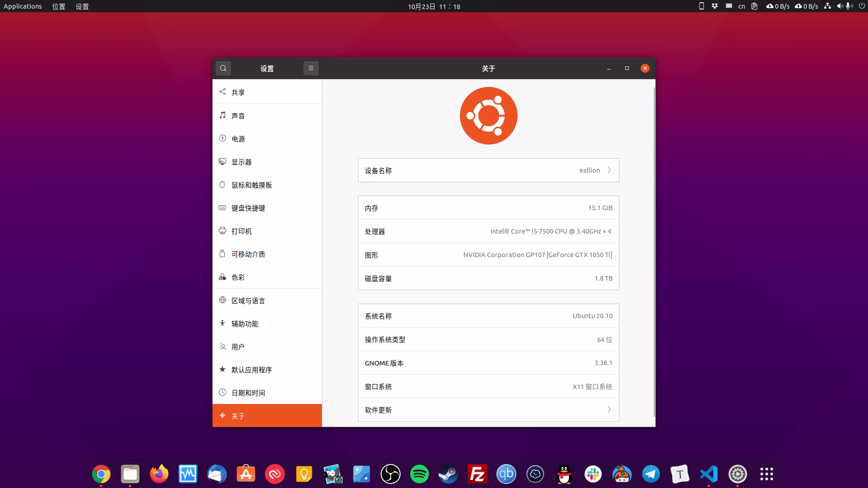The height and width of the screenshot is (488, 868).
Task: Open qBittorrent from the dock
Action: click(x=506, y=474)
